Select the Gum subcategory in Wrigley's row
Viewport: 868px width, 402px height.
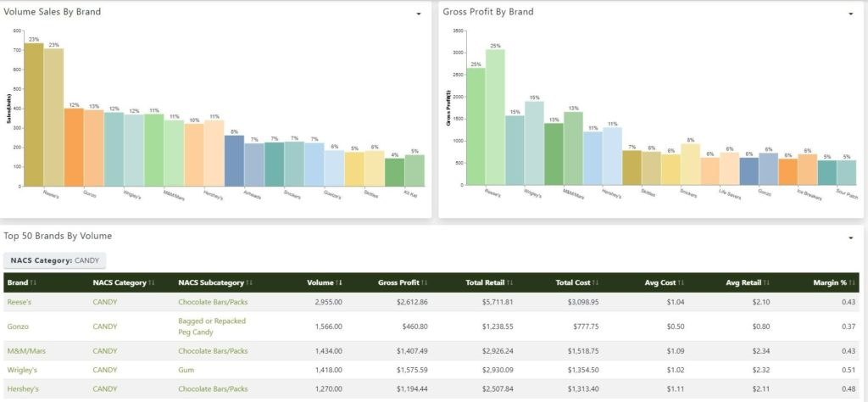(x=186, y=370)
